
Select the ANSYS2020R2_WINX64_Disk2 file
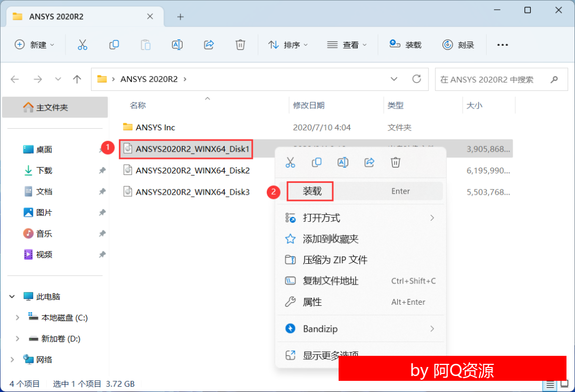186,170
